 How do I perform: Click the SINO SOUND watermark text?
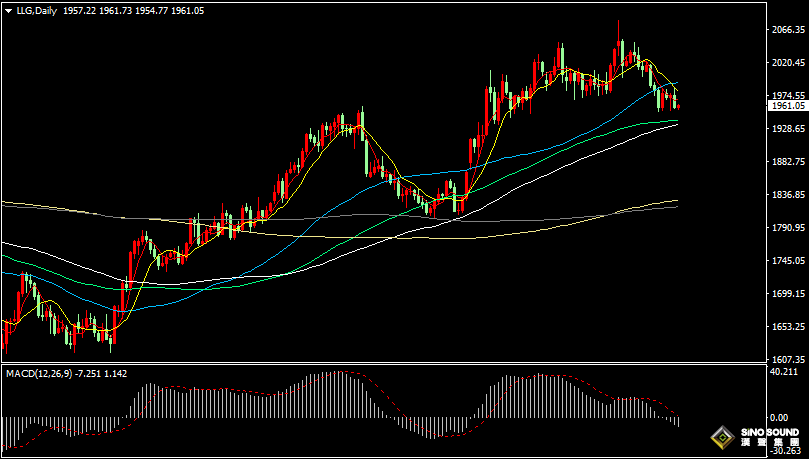[x=769, y=432]
